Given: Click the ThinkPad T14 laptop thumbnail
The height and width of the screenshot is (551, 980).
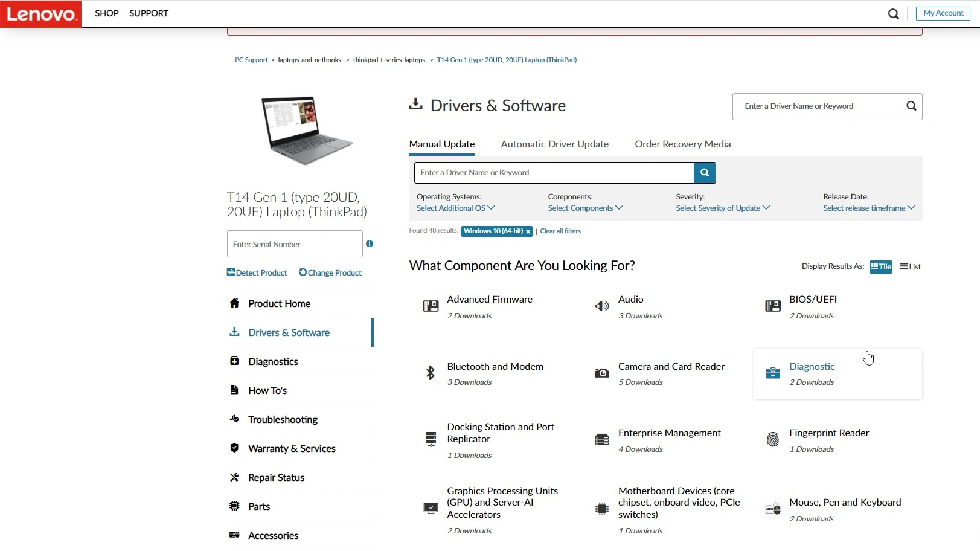Looking at the screenshot, I should coord(306,130).
